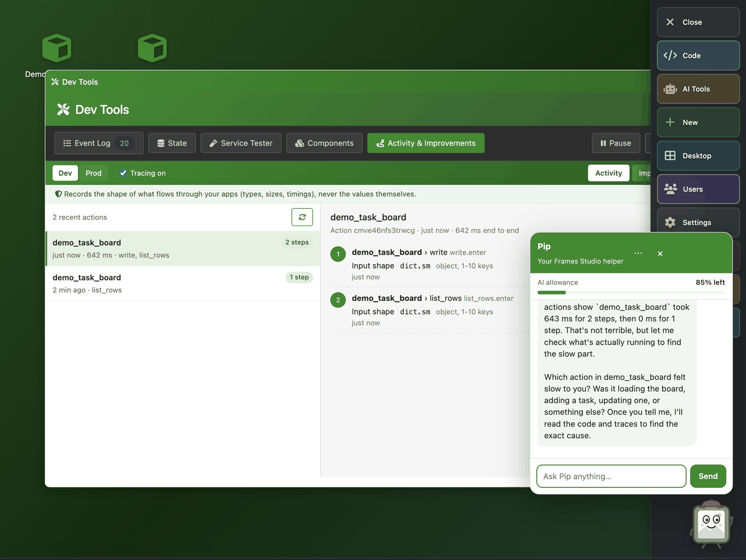Click the refresh recent actions icon

pos(302,217)
